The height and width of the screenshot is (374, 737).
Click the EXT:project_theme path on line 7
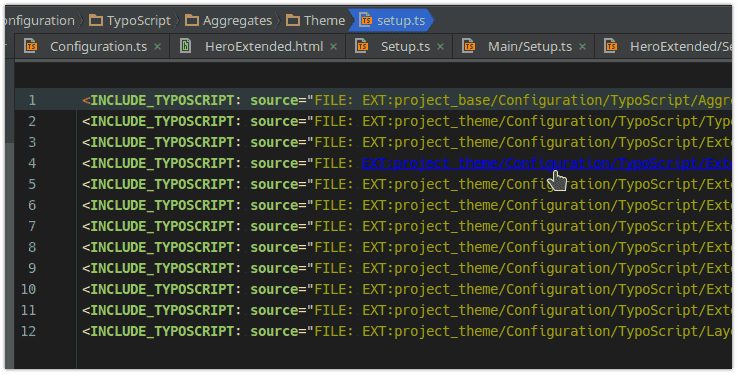point(547,226)
